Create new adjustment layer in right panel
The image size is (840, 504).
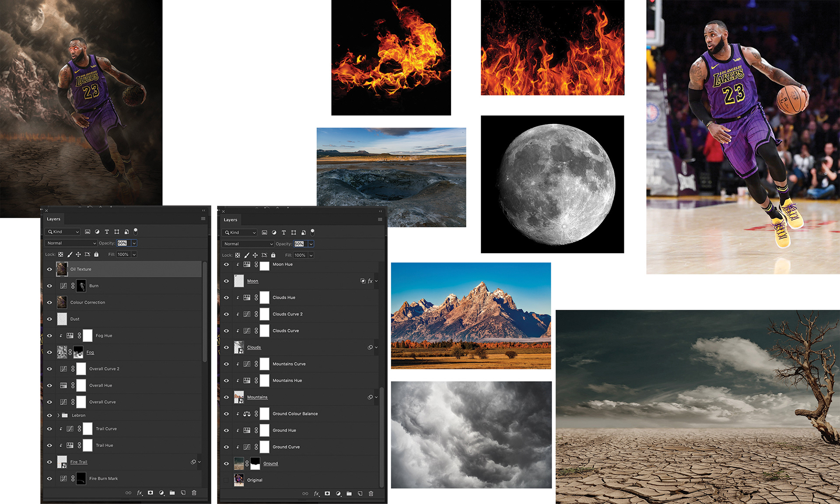pyautogui.click(x=338, y=493)
